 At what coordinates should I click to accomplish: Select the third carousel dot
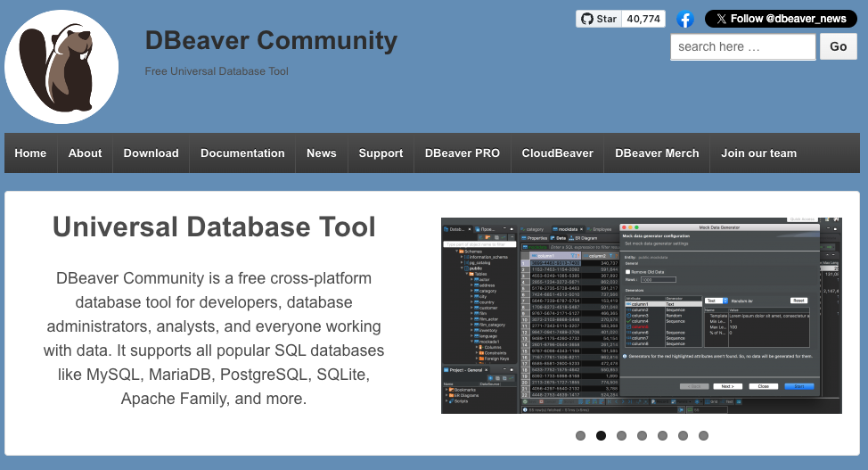pos(621,435)
